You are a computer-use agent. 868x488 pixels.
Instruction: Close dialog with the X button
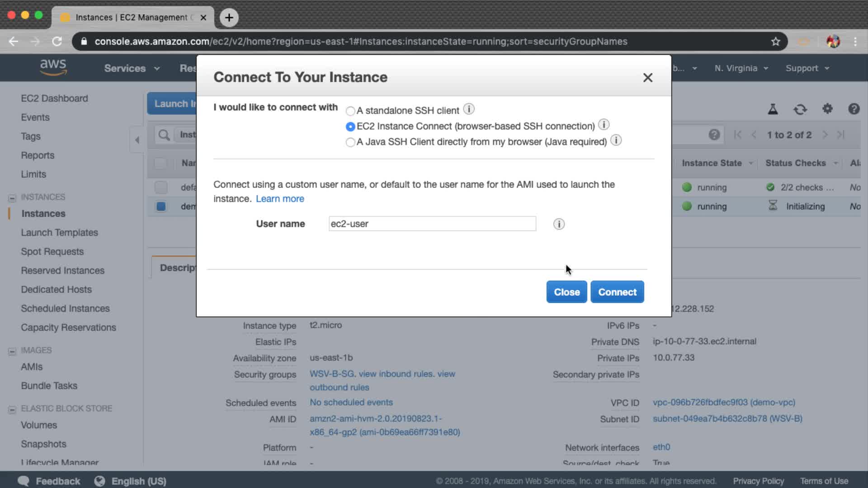click(647, 78)
